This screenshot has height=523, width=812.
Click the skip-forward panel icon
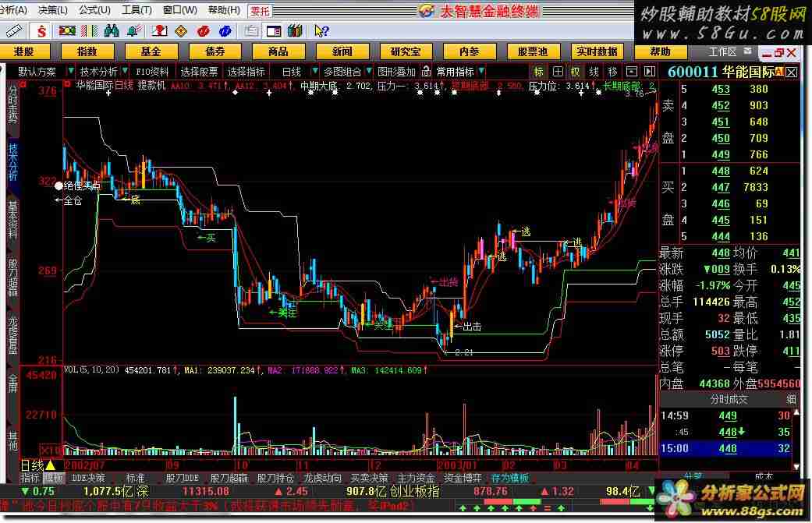[x=650, y=72]
